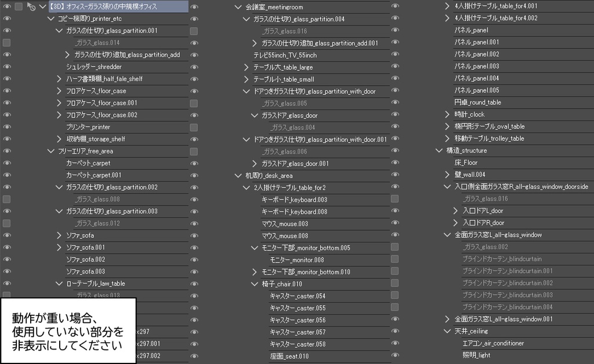594x364 pixels.
Task: Expand 時計_clock
Action: tap(447, 114)
